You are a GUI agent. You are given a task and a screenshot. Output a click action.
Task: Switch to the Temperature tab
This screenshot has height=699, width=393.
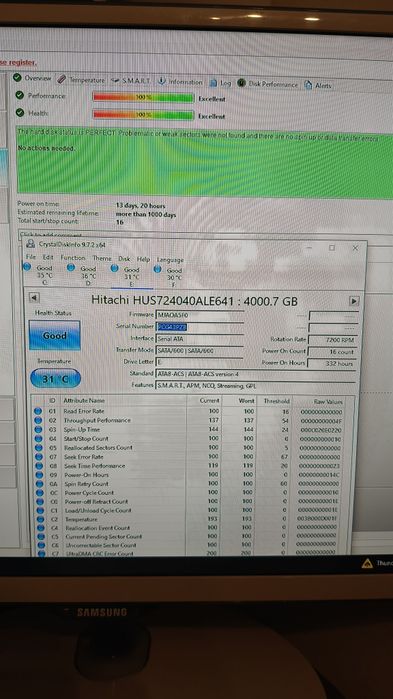81,80
